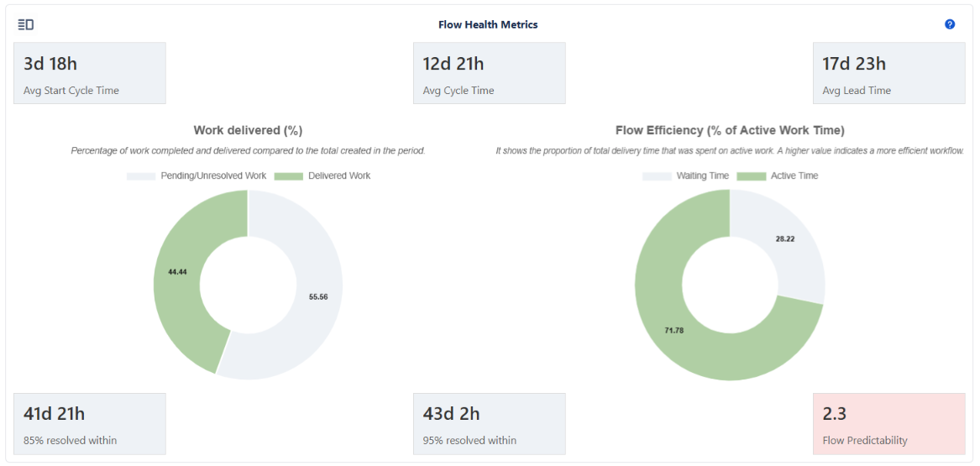Click the Work delivered (%) chart title

click(248, 130)
